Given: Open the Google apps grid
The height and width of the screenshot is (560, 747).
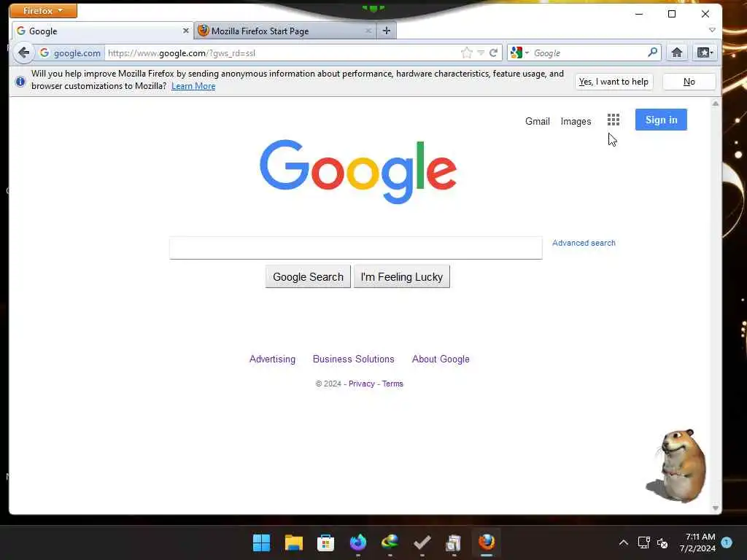Looking at the screenshot, I should pyautogui.click(x=614, y=120).
